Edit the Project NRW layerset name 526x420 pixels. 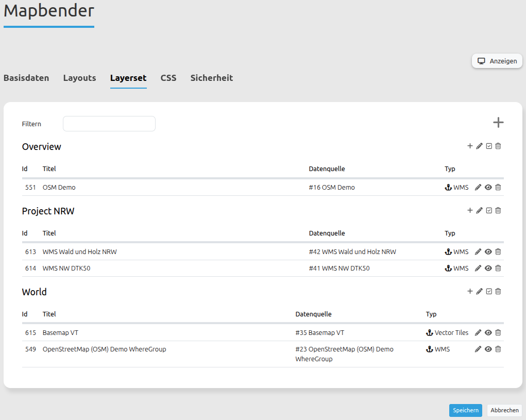pos(479,211)
